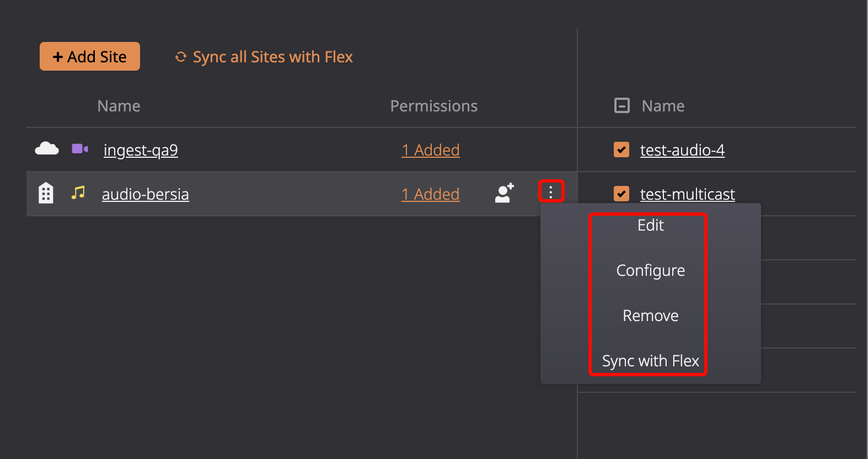Open the three-dot menu for audio-bersia
The height and width of the screenshot is (459, 868).
551,191
